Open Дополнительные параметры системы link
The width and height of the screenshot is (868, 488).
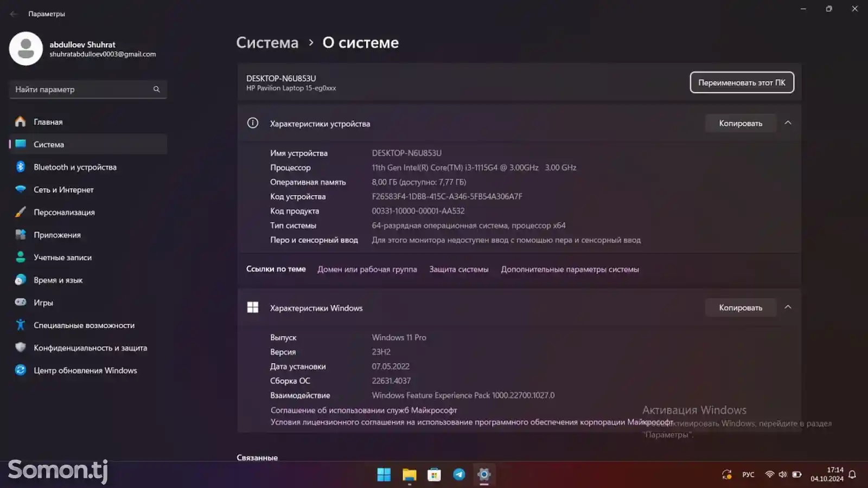pos(570,269)
